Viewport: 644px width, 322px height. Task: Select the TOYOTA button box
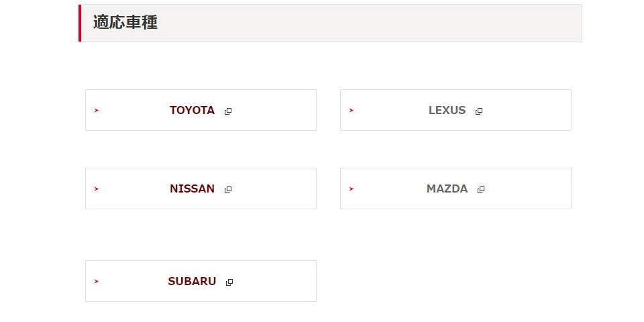(201, 110)
